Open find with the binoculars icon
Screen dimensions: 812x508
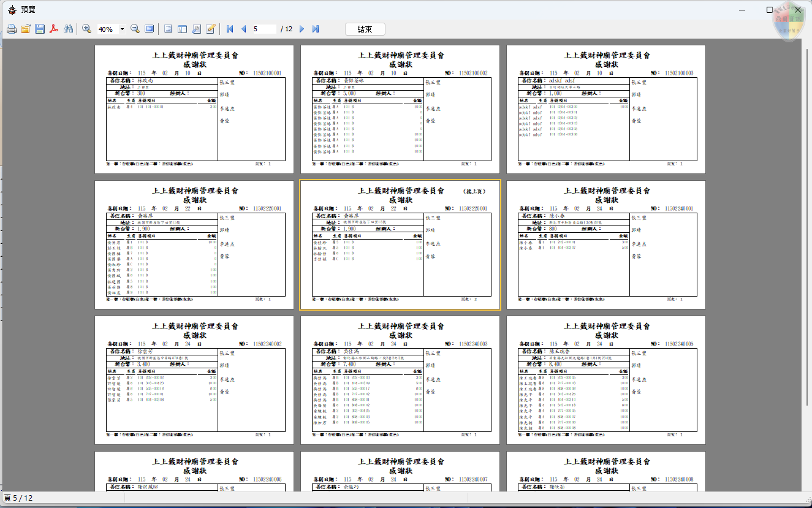69,29
